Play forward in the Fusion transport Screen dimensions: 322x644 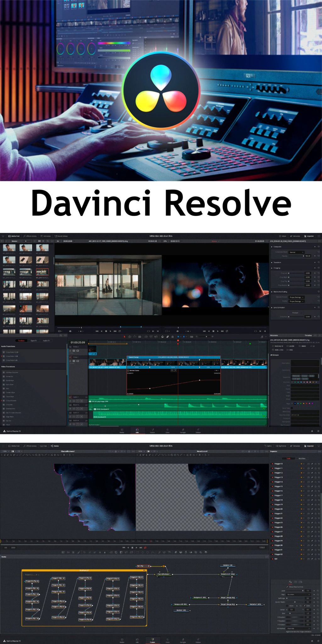tap(136, 547)
